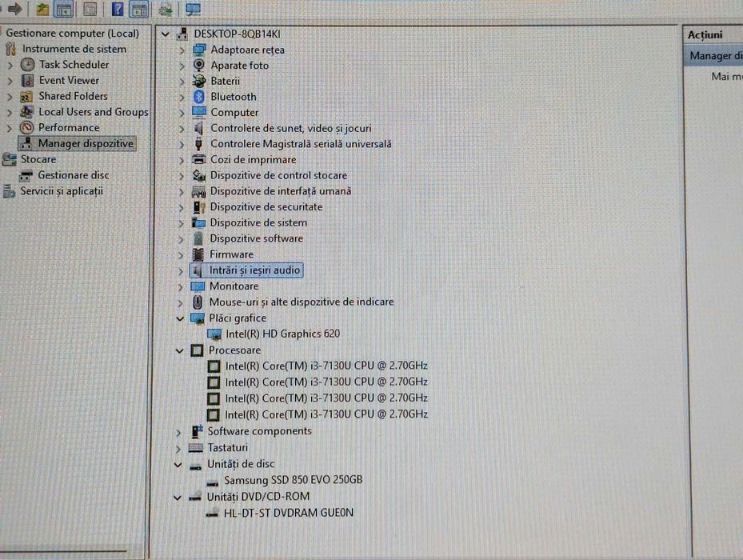Click the Intel HD Graphics 620 adapter icon
Viewport: 743px width, 560px height.
point(214,334)
